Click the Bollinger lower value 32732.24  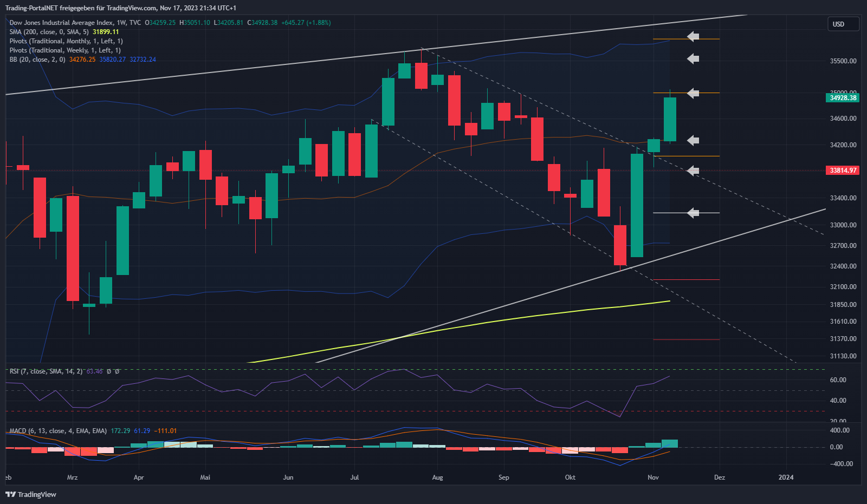pyautogui.click(x=143, y=60)
